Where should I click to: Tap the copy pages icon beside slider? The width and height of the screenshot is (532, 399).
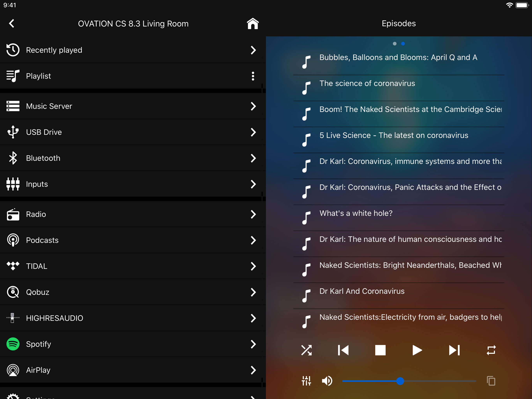[x=491, y=381]
